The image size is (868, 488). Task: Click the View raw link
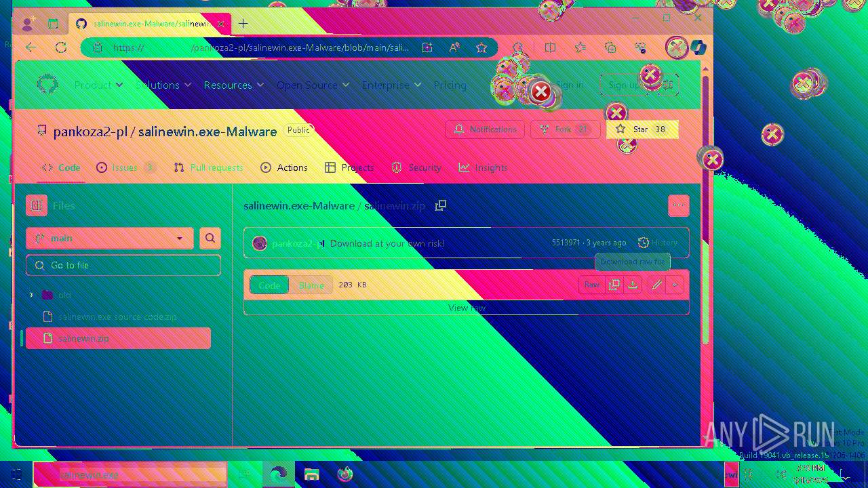tap(467, 308)
